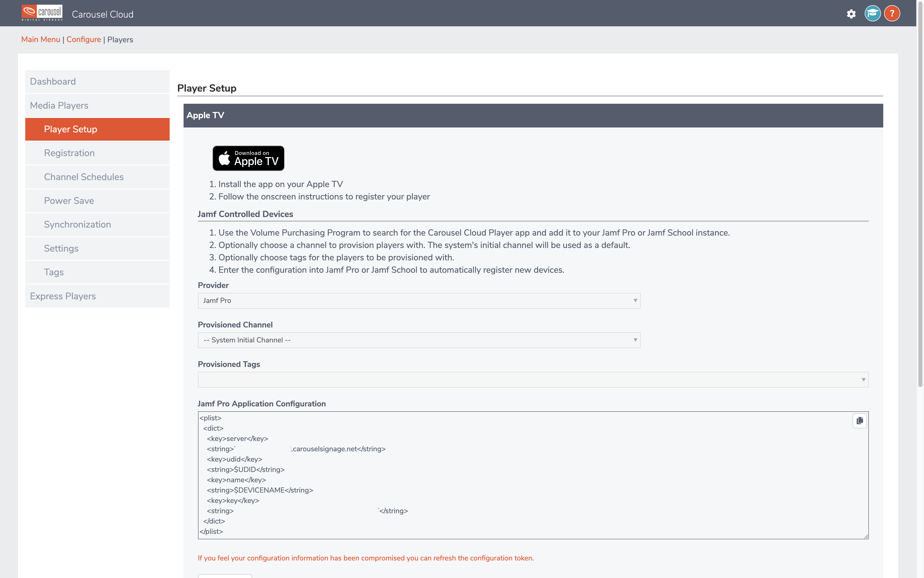Open Tags in the sidebar
Screen dimensions: 924x578
[97, 272]
